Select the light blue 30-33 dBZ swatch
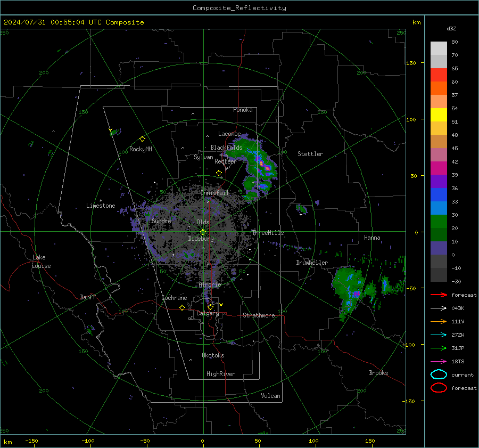Screen dimensions: 479x448 tap(439, 208)
